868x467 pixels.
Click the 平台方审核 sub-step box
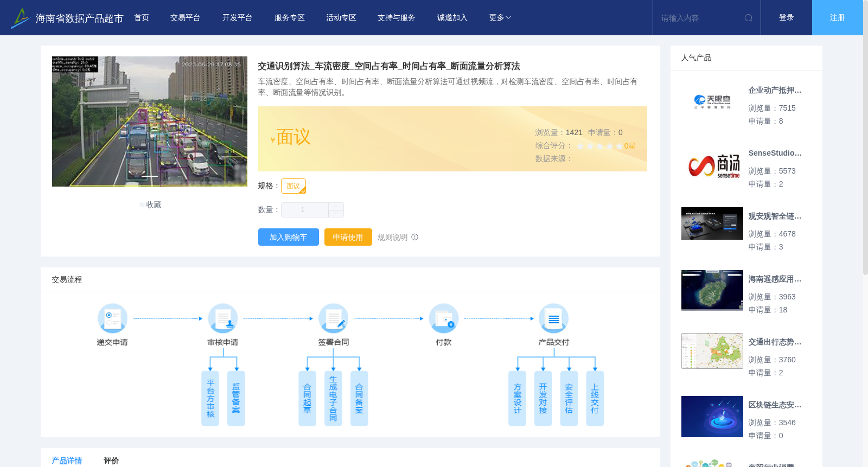[210, 399]
